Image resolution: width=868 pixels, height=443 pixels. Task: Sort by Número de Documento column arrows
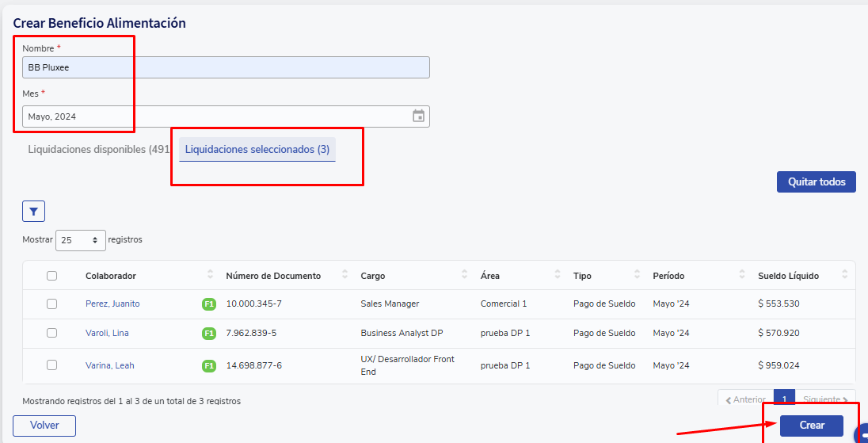coord(345,275)
